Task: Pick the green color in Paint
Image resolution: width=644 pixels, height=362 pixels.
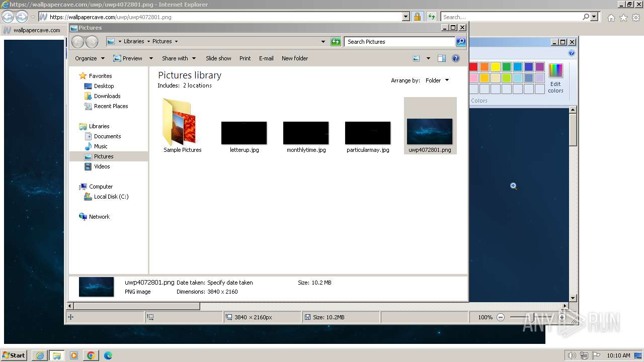Action: pyautogui.click(x=507, y=67)
